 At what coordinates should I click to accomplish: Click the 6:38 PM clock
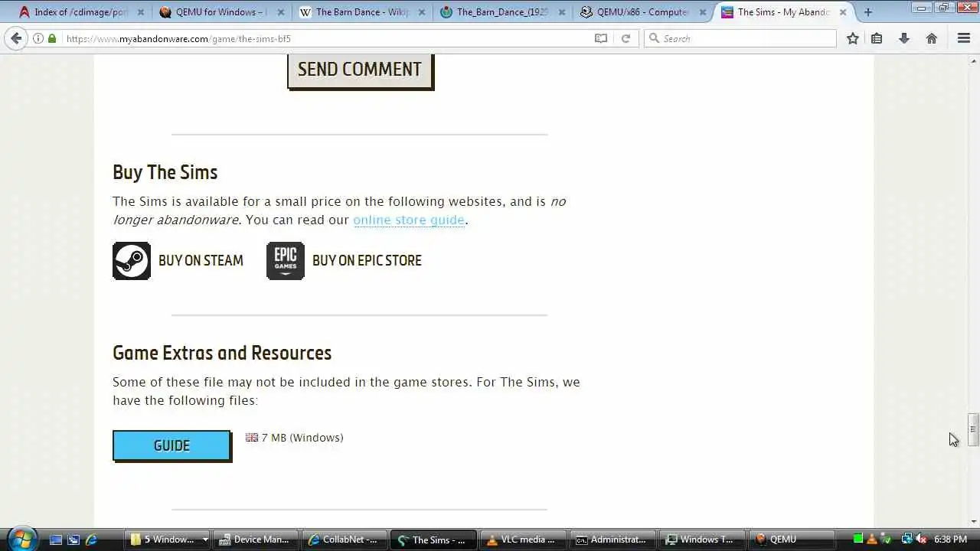point(950,540)
